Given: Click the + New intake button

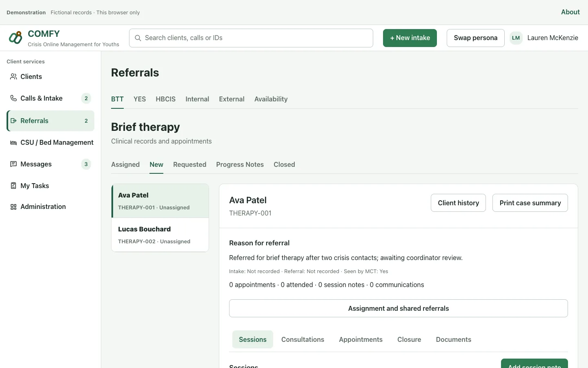Looking at the screenshot, I should [410, 38].
